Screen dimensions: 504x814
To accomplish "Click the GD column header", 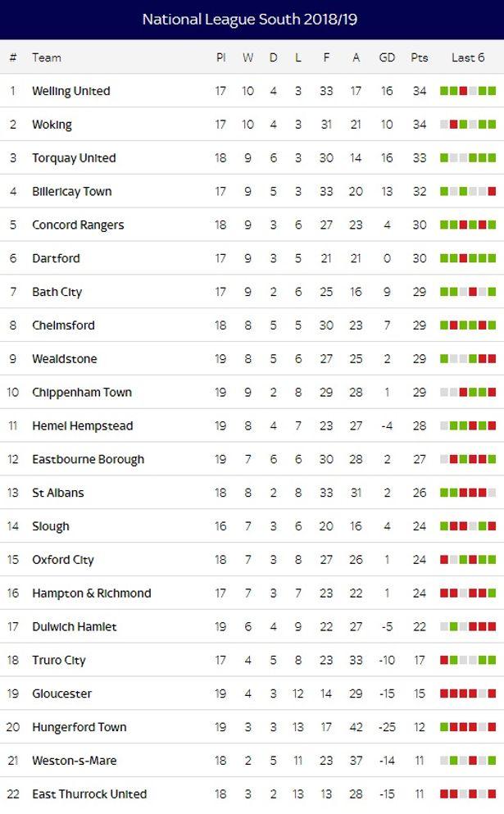I will tap(387, 57).
